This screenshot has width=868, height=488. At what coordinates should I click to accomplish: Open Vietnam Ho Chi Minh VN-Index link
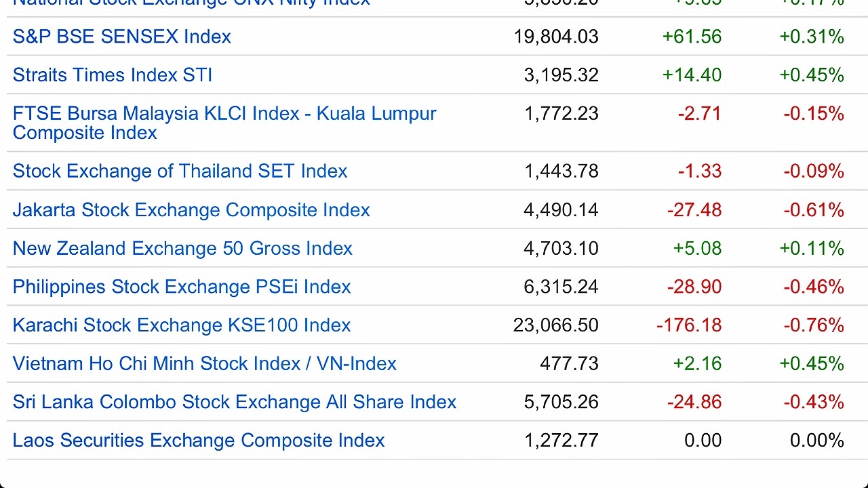tap(205, 364)
